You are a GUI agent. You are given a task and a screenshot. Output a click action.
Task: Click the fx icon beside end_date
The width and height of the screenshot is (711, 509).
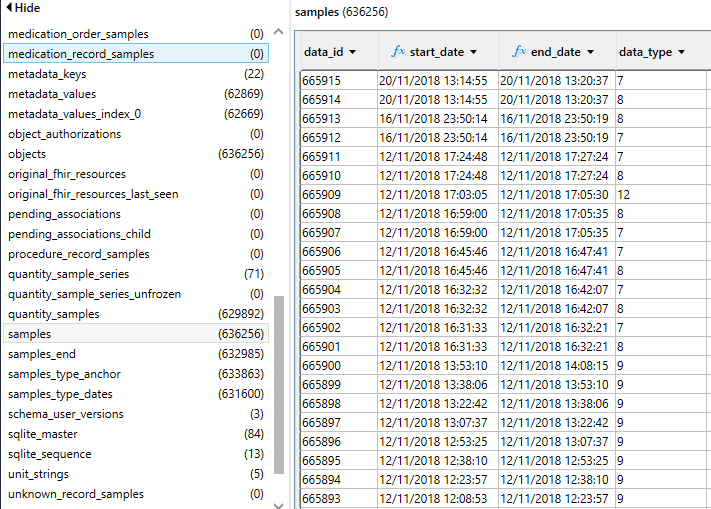(x=519, y=51)
